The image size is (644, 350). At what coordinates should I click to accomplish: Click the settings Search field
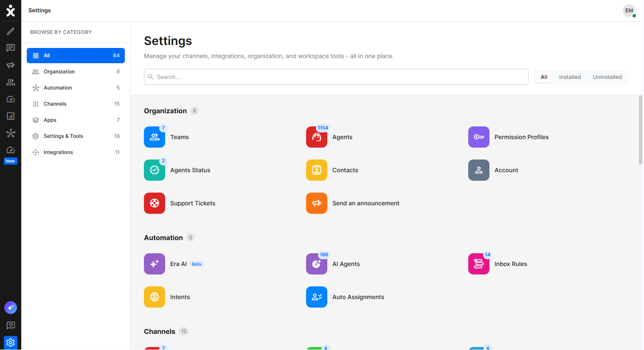[x=336, y=77]
